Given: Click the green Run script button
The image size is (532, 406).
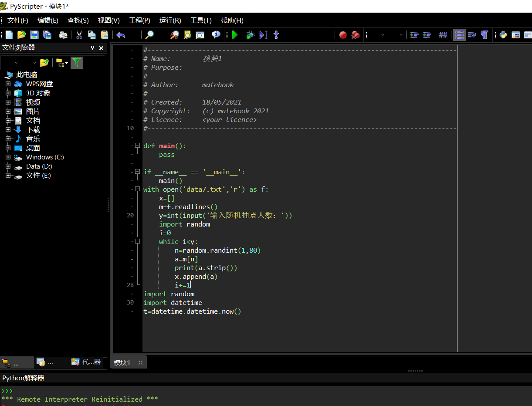Looking at the screenshot, I should 235,35.
